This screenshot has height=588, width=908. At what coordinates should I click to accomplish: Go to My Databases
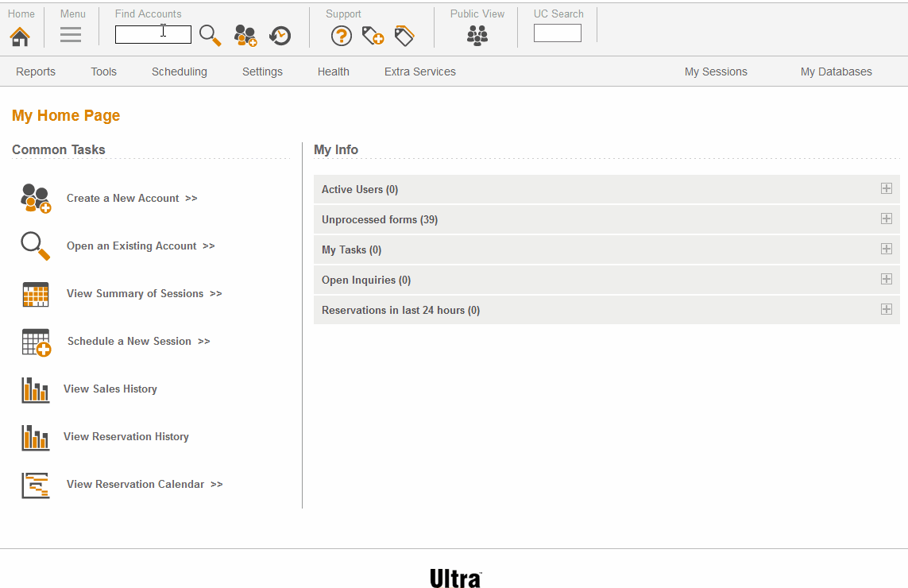[837, 72]
